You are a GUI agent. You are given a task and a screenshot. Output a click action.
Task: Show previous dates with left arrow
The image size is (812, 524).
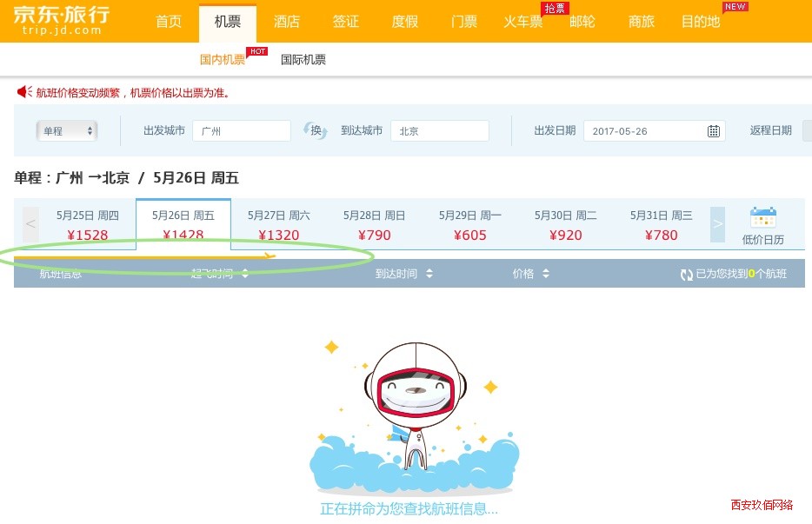click(30, 224)
